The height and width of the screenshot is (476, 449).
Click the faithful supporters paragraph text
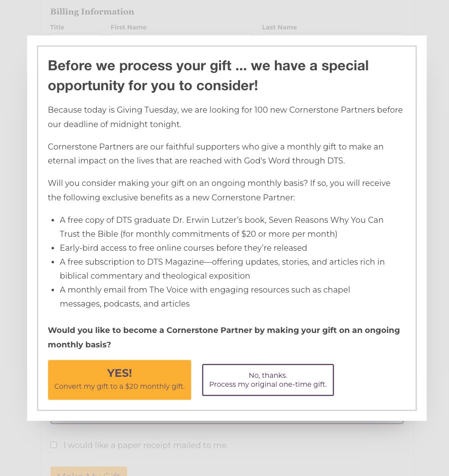216,154
